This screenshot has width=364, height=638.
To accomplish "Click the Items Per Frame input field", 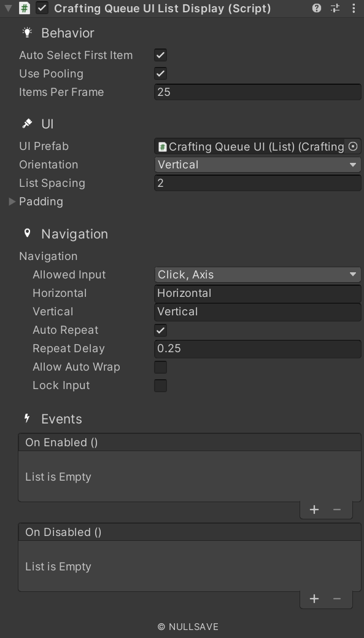I will [257, 92].
